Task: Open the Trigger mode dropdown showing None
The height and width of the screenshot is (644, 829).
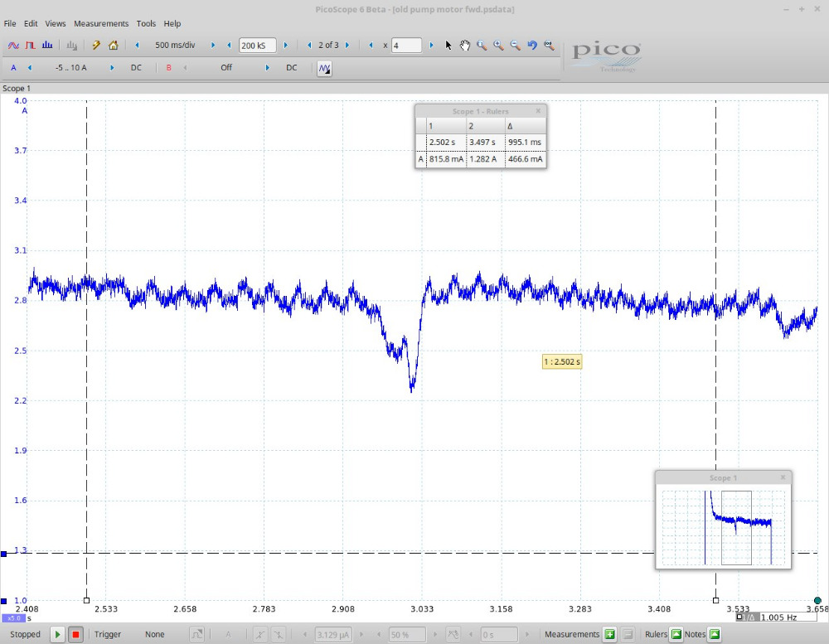Action: pyautogui.click(x=155, y=634)
